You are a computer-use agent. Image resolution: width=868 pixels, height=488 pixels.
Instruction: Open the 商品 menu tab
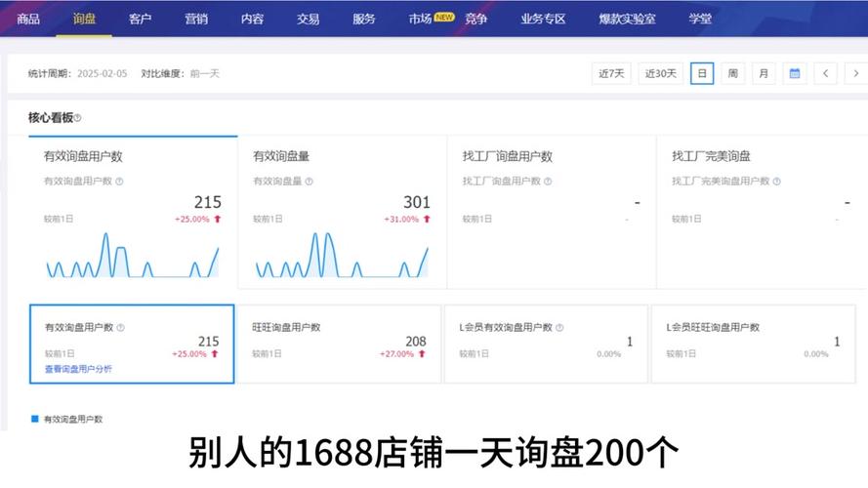click(28, 19)
